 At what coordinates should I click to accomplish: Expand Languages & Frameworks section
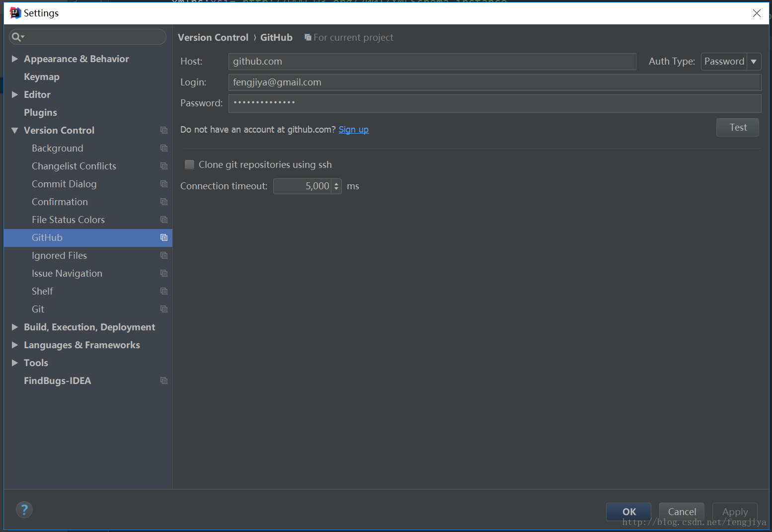(x=15, y=345)
